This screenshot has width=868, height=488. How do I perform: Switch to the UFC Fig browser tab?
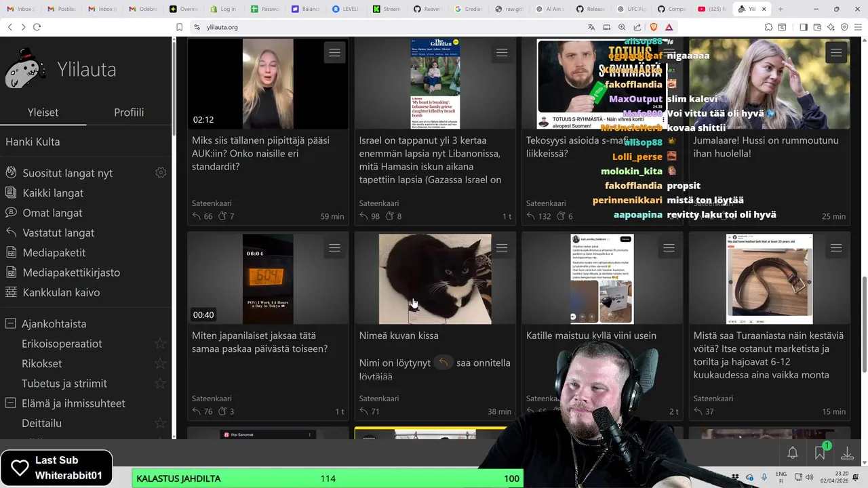[x=630, y=9]
